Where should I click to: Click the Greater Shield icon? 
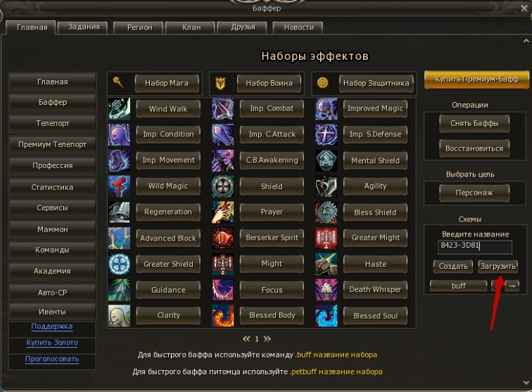tap(119, 264)
